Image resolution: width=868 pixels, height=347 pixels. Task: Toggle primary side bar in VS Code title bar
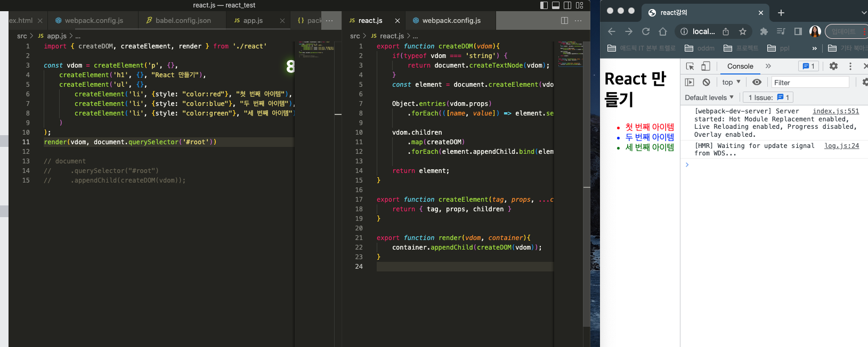click(x=544, y=5)
